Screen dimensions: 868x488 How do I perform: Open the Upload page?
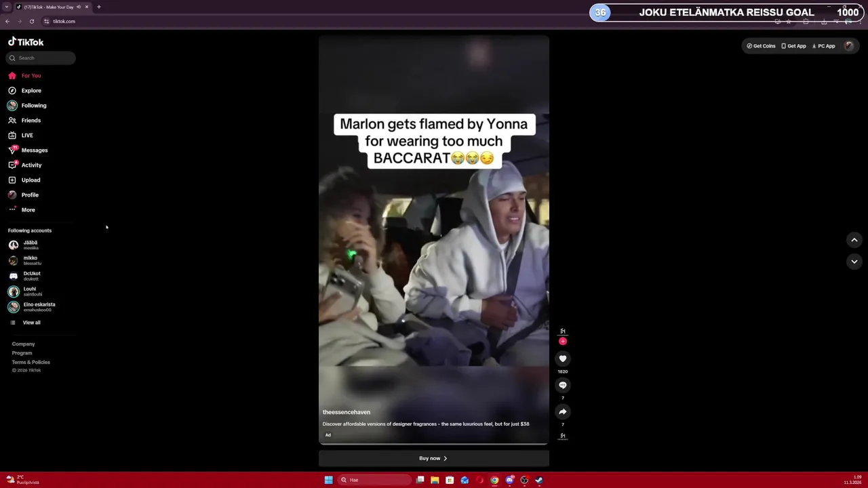coord(24,180)
